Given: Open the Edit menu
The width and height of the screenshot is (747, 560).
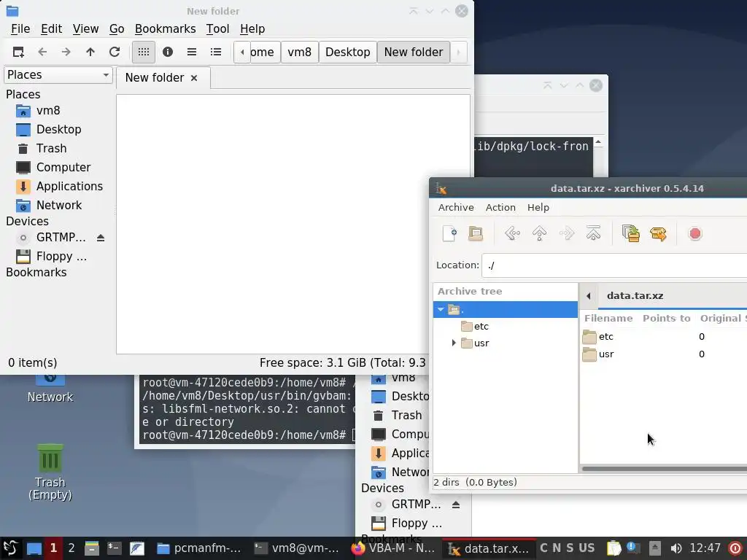Looking at the screenshot, I should pyautogui.click(x=52, y=29).
